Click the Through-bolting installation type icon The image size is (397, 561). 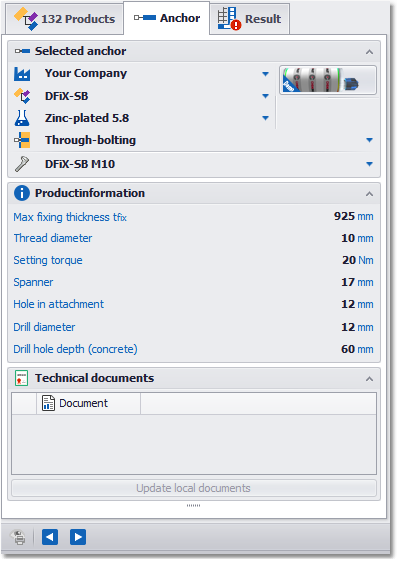coord(22,140)
